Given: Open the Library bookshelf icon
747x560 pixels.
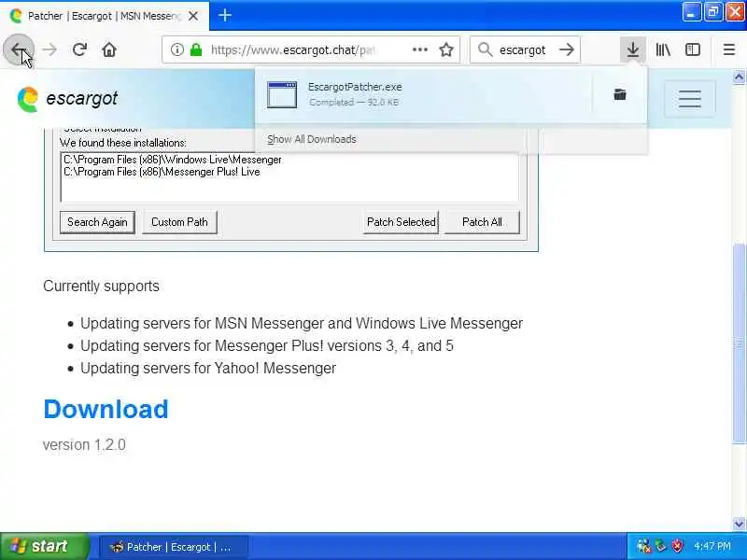Looking at the screenshot, I should pyautogui.click(x=663, y=49).
